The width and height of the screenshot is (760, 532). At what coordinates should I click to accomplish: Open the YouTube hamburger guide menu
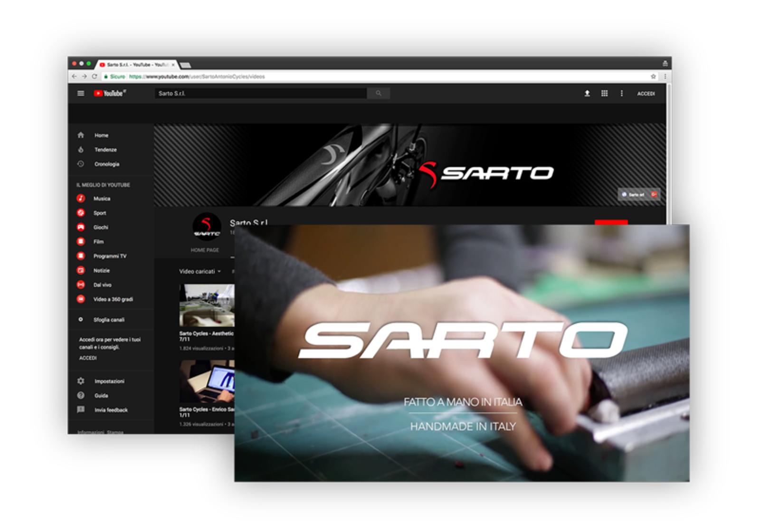(81, 94)
